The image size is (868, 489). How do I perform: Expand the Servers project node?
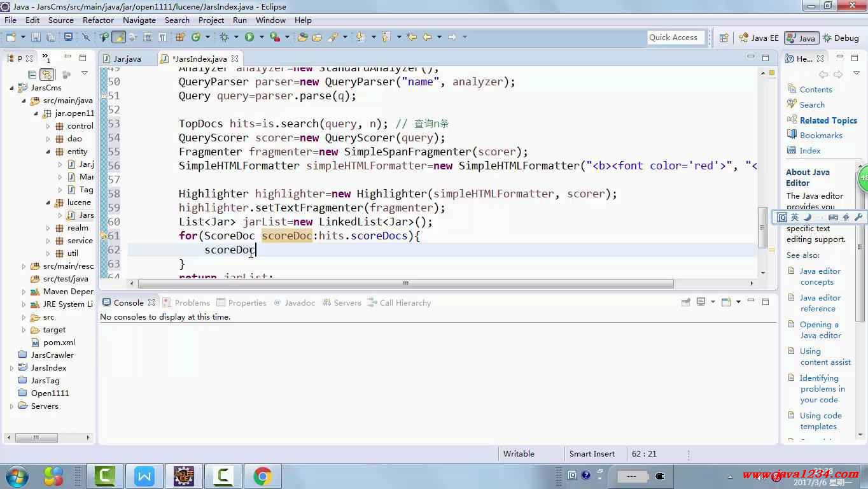tap(11, 406)
